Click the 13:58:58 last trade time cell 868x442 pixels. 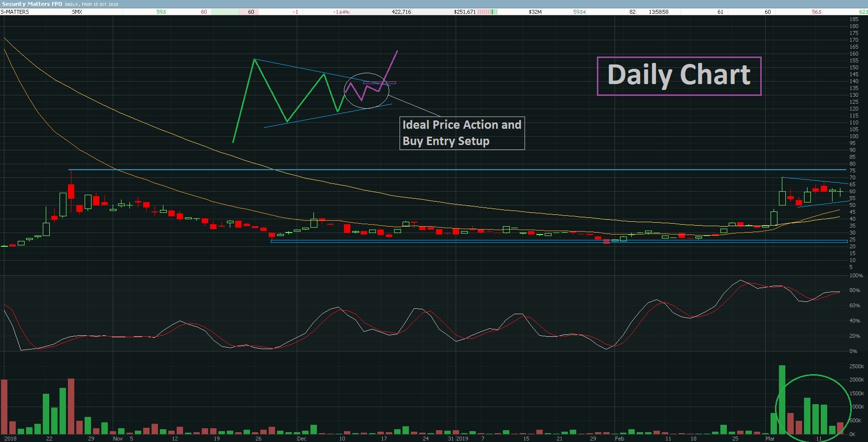click(658, 12)
